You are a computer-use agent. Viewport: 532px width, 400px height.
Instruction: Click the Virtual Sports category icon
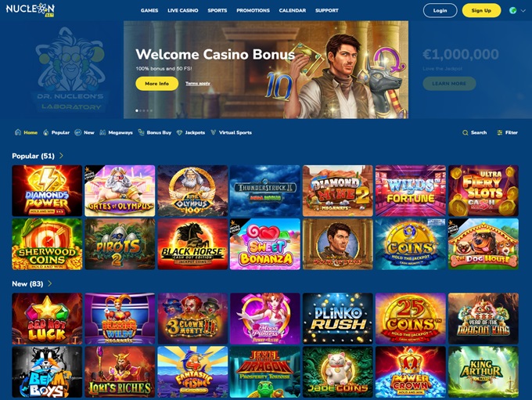pos(213,132)
